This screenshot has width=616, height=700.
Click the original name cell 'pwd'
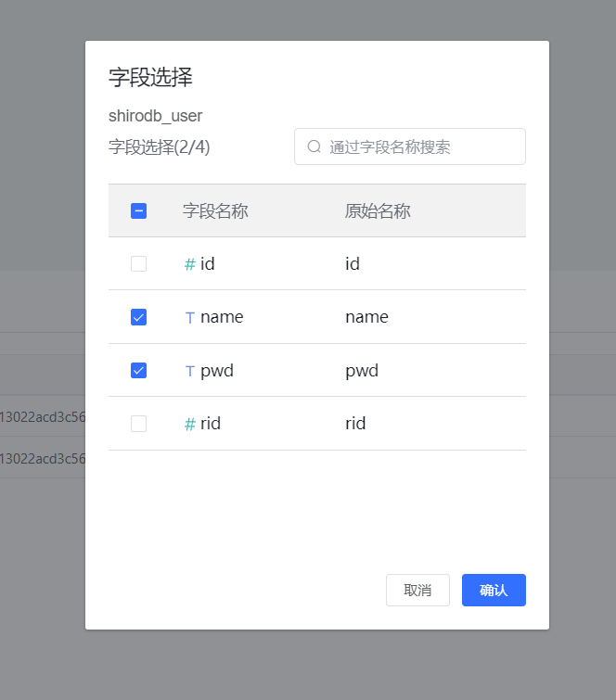click(362, 371)
